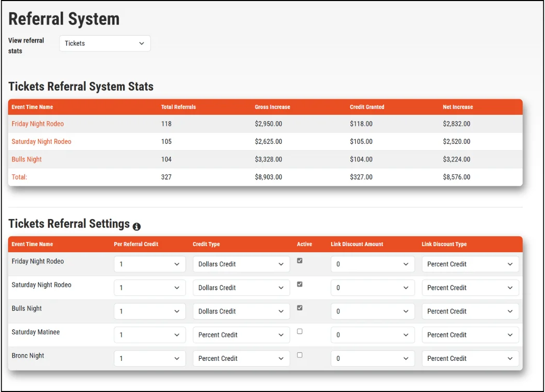Open the Friday Night Rodeo stats link
The image size is (545, 392).
point(37,124)
